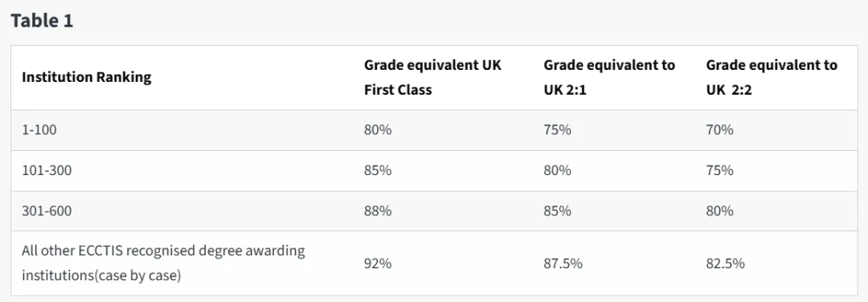Click the 85% UK 2:1 value for 301-600
The width and height of the screenshot is (868, 302).
[x=558, y=210]
